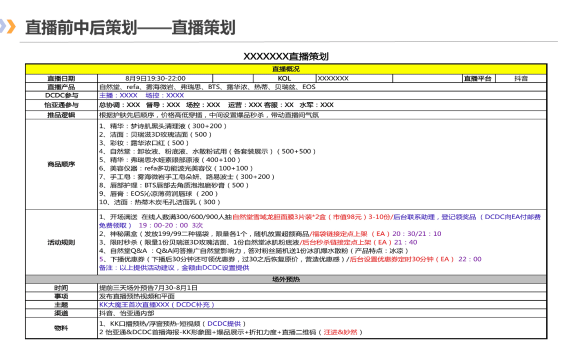This screenshot has height=360, width=570.
Task: Select the 8月9日19:30-22:00 date cell
Action: (x=155, y=78)
